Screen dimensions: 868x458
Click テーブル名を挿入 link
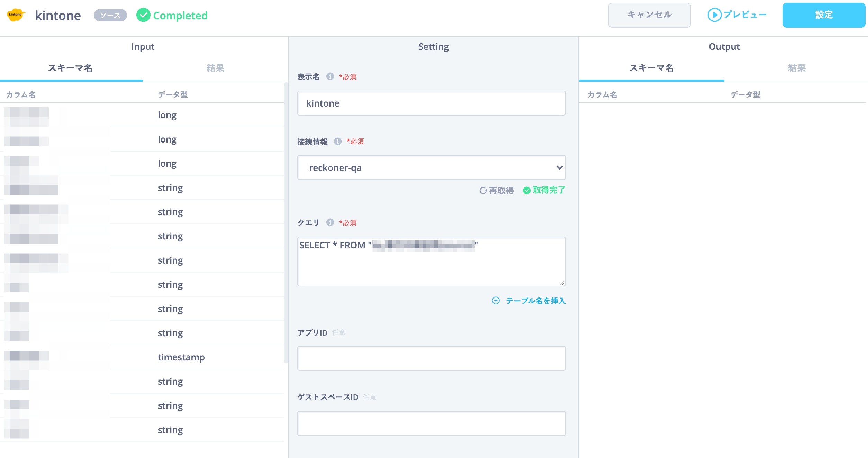tap(529, 301)
